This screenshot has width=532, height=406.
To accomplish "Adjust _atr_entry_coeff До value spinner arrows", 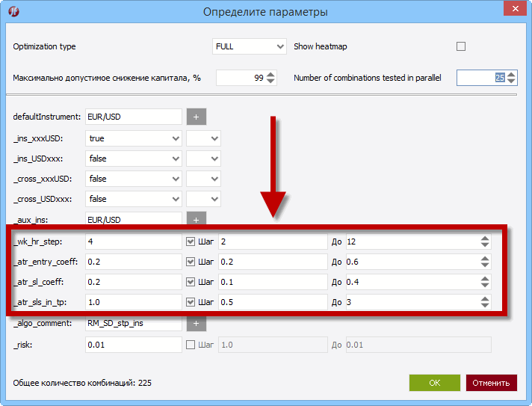I will point(485,262).
